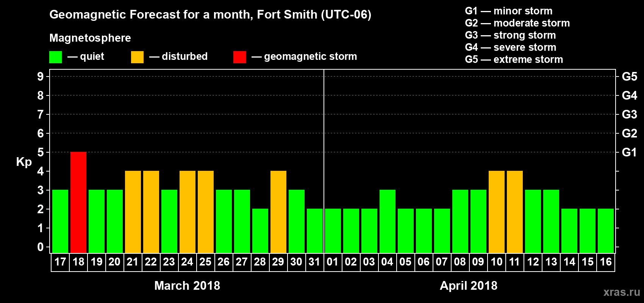Click the date label 18 on axis

(78, 262)
